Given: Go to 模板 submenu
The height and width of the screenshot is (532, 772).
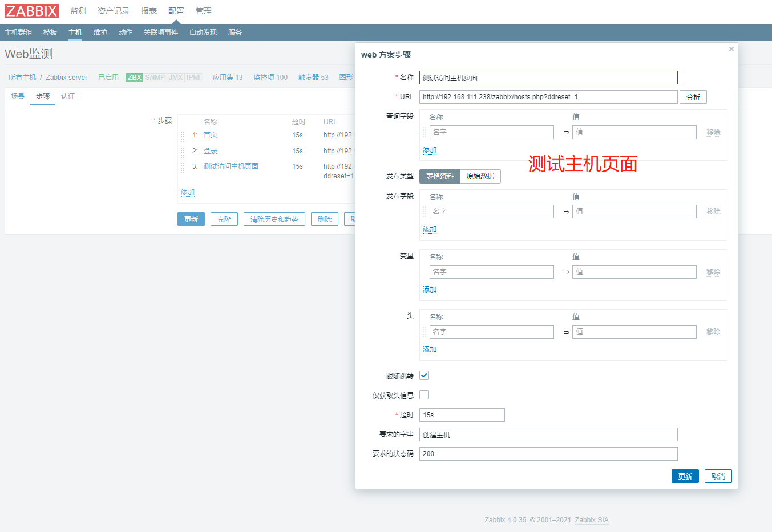Looking at the screenshot, I should 50,33.
